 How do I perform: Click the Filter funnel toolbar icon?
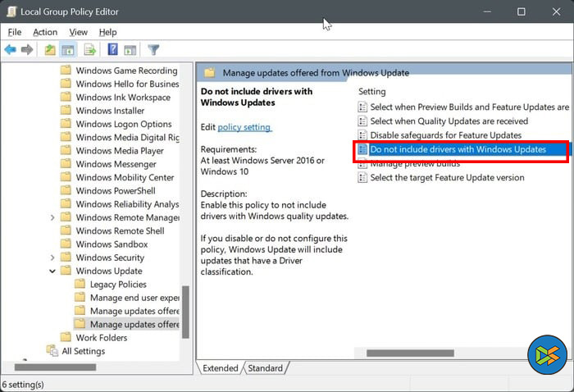[x=153, y=50]
